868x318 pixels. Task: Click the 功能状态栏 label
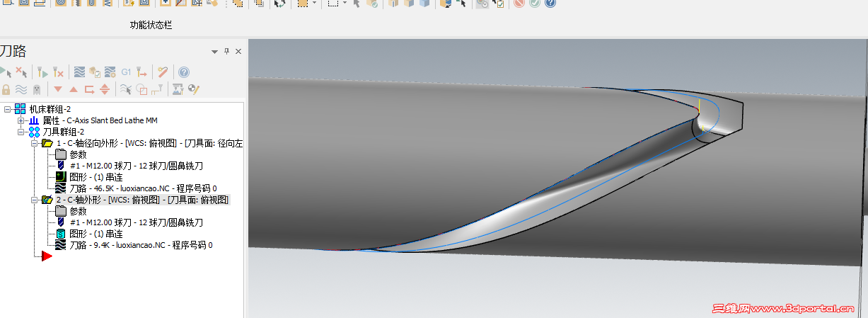point(151,25)
